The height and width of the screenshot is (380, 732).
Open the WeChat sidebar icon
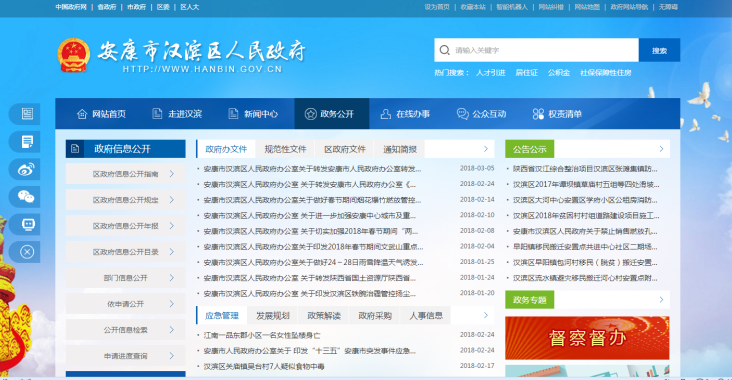tap(27, 197)
